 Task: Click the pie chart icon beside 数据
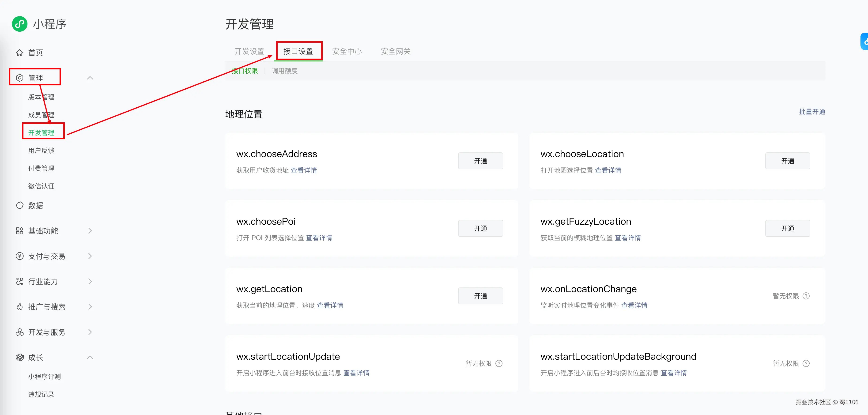[19, 205]
